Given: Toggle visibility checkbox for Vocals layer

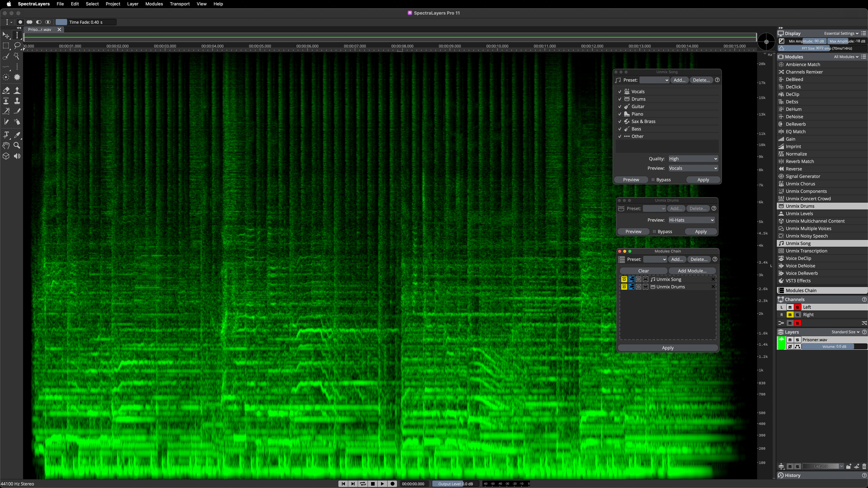Looking at the screenshot, I should click(620, 91).
